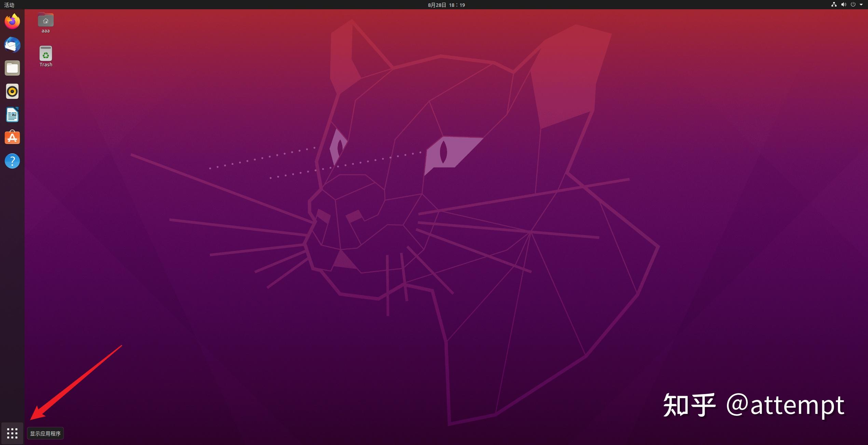Launch the Help application
The width and height of the screenshot is (868, 445).
pos(12,161)
